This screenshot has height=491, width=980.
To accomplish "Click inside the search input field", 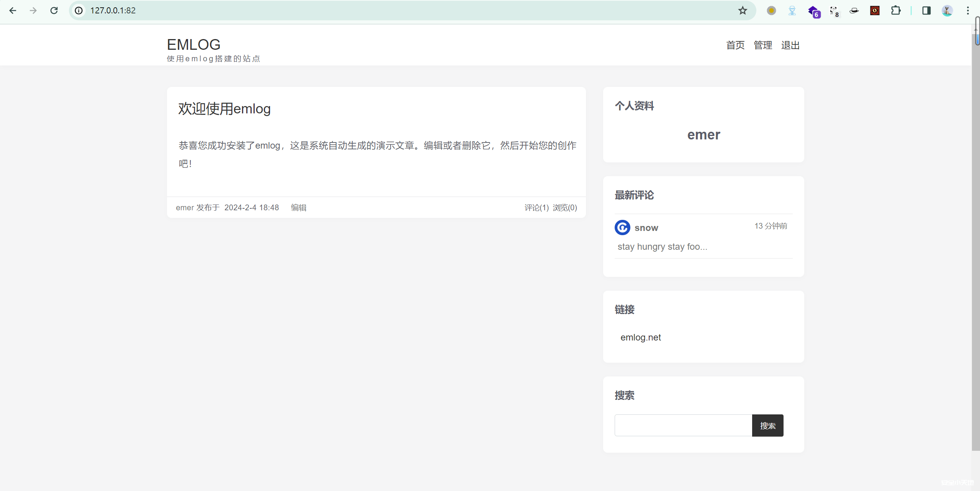I will 682,425.
